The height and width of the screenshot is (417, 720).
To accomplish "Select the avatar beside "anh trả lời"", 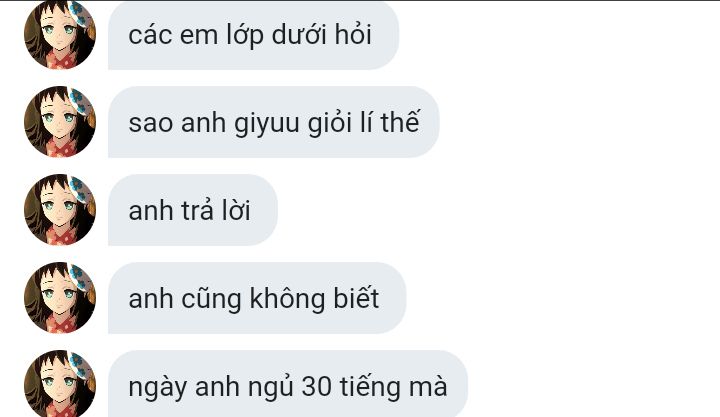I will (60, 210).
